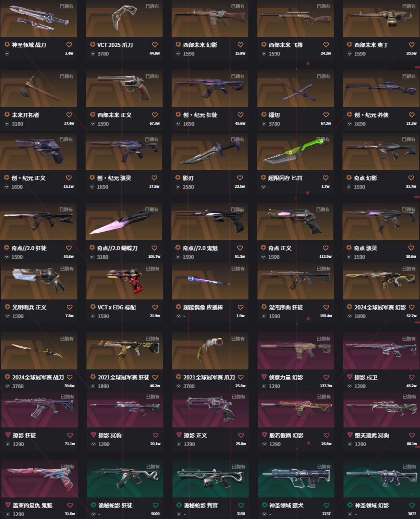Favorite the VCT 2025 爪刀 skin heart
420x519 pixels.
pyautogui.click(x=155, y=45)
